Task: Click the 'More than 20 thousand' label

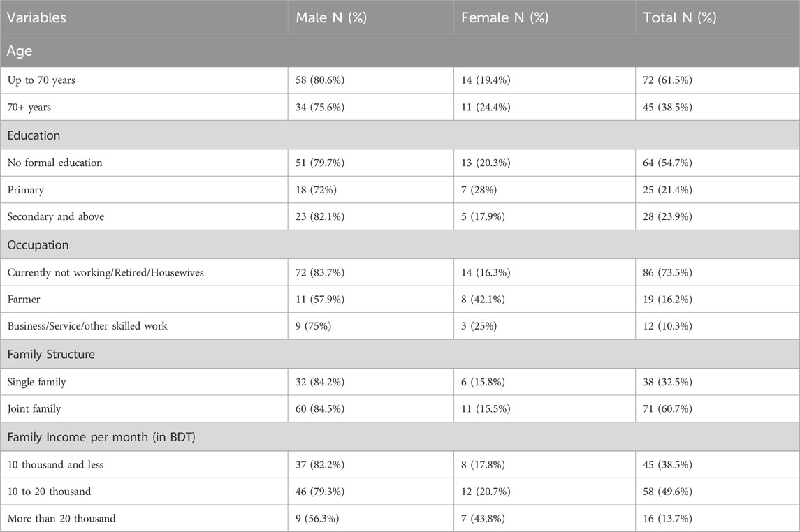Action: tap(61, 518)
